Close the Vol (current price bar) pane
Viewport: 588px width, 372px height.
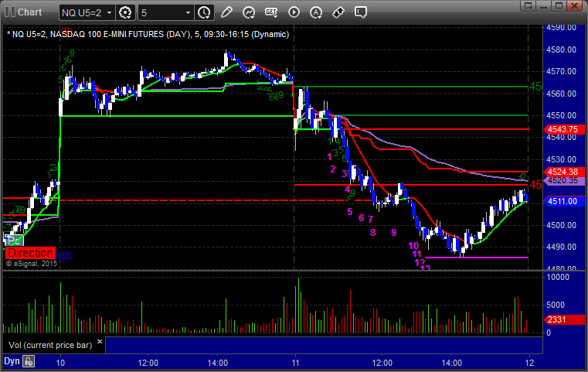[x=100, y=342]
